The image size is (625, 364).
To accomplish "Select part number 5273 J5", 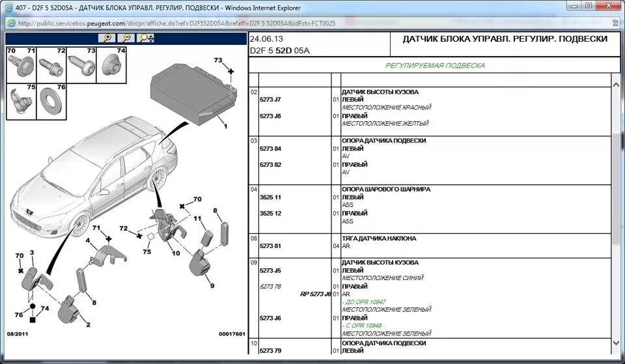I will 270,270.
